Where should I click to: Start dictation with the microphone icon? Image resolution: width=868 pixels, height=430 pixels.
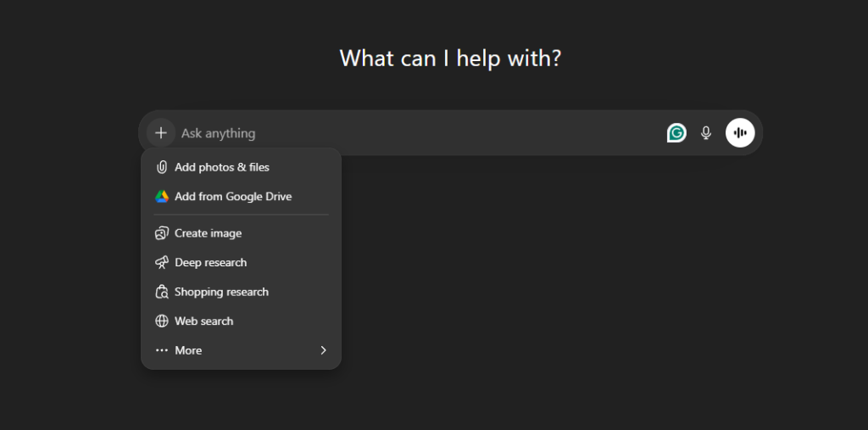click(x=706, y=133)
